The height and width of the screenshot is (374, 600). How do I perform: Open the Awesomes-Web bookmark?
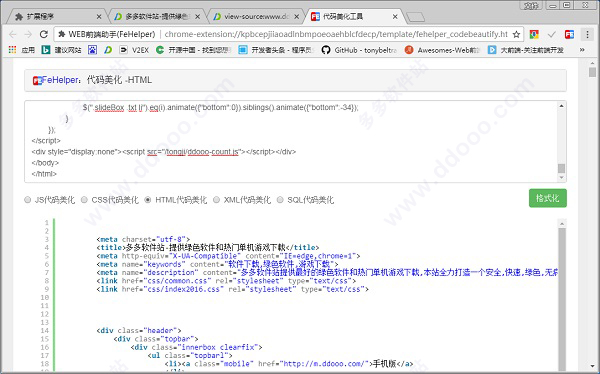point(442,50)
